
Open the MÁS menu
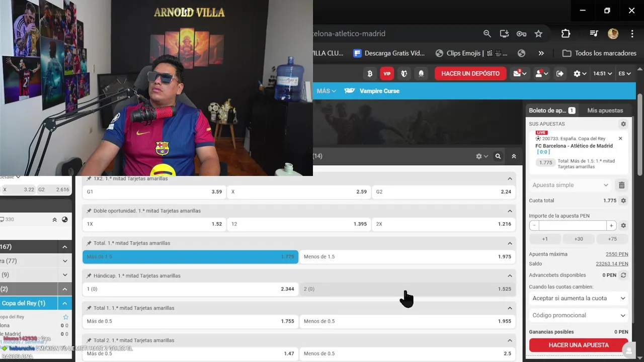point(326,91)
